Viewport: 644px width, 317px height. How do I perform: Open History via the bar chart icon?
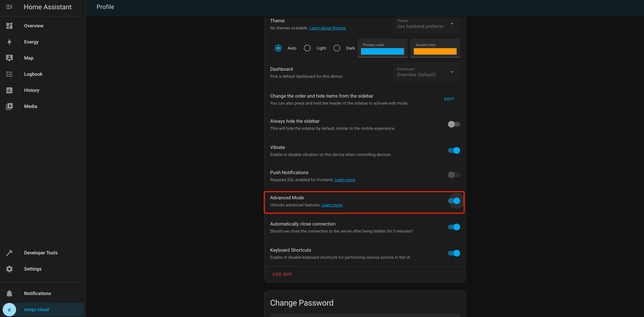pos(9,90)
